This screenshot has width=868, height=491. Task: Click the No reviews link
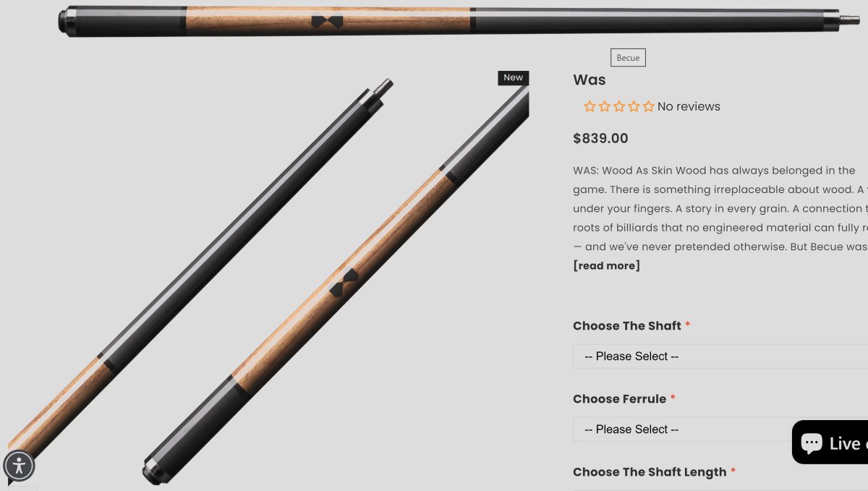coord(689,106)
